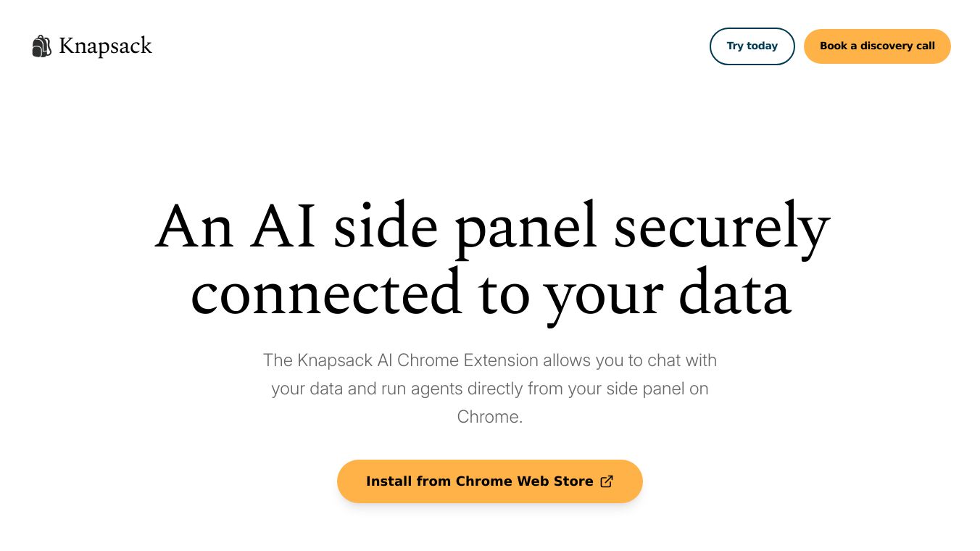Open the Knapsack wordmark home link
Viewport: 980px width, 551px height.
(x=105, y=46)
